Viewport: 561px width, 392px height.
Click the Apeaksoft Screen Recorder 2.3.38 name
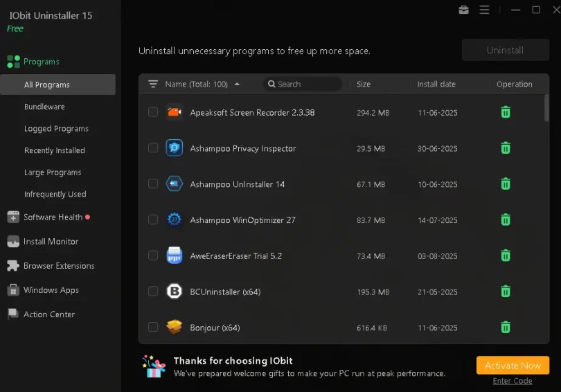pyautogui.click(x=252, y=113)
